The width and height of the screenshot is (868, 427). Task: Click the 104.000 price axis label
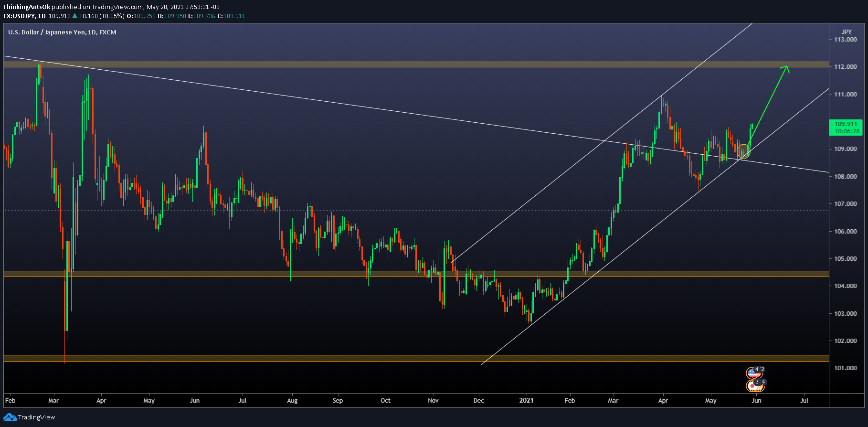click(845, 286)
